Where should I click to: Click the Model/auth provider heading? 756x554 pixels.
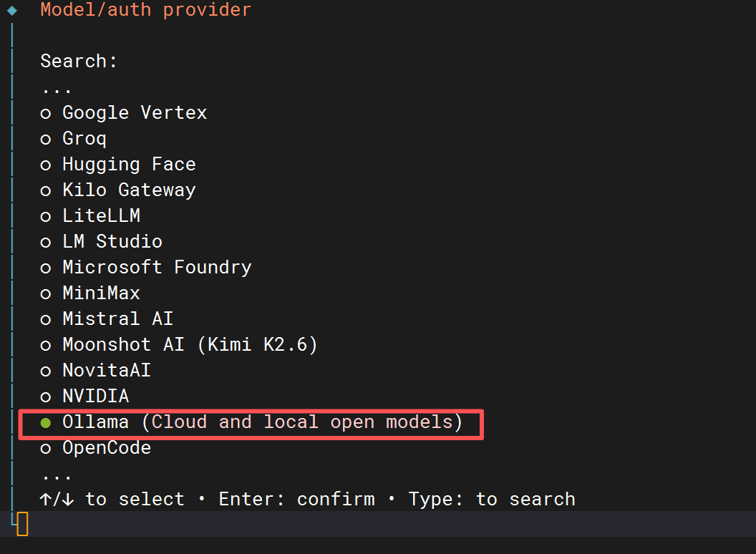146,9
